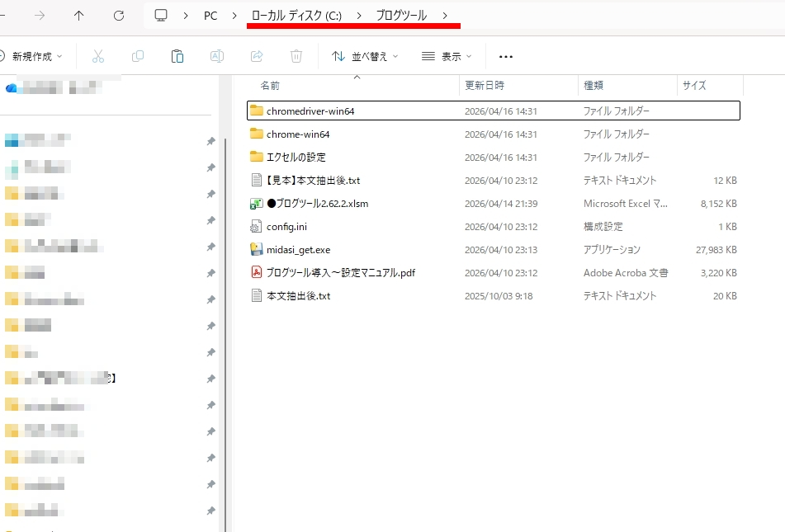
Task: Click the share icon in toolbar
Action: point(257,56)
